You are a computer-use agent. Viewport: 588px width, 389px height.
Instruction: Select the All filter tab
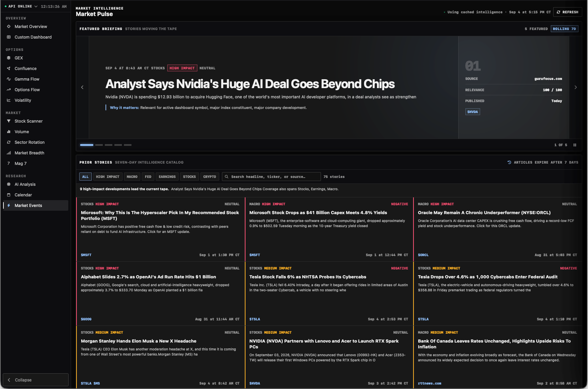point(85,177)
